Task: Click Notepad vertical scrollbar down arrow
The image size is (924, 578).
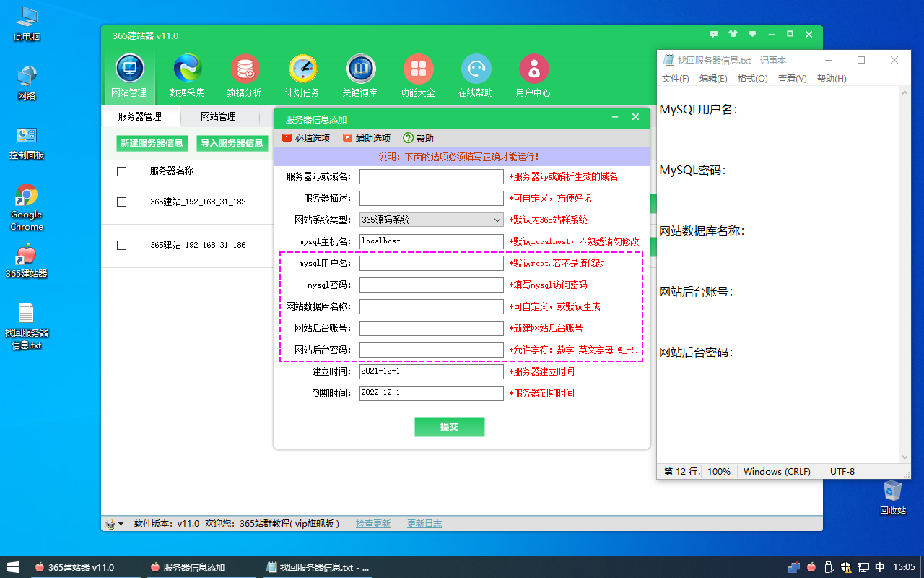Action: (x=905, y=457)
